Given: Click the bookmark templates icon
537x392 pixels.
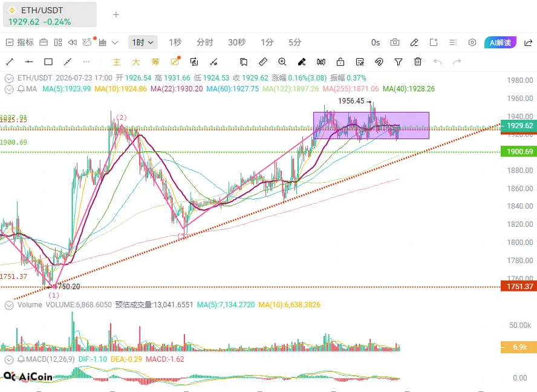Looking at the screenshot, I should point(244,62).
